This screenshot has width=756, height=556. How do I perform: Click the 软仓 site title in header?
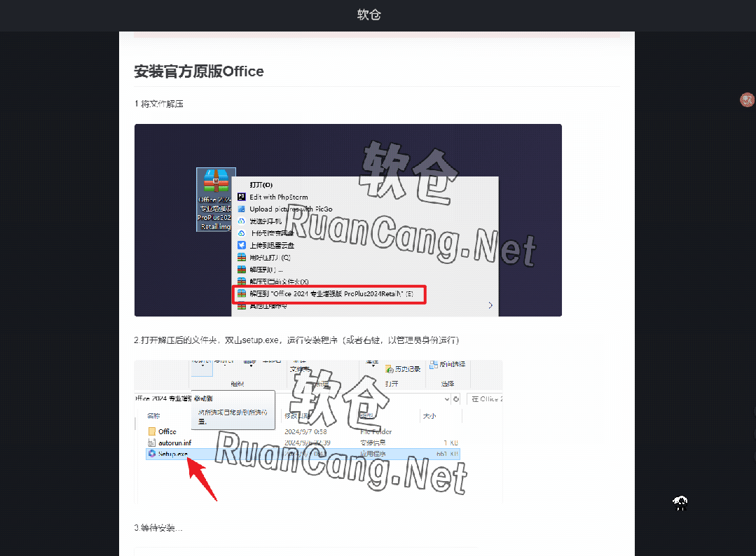tap(369, 15)
